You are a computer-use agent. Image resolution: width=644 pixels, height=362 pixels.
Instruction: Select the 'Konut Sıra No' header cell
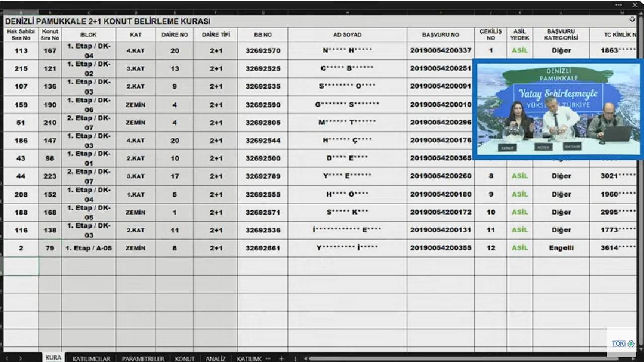pos(50,35)
